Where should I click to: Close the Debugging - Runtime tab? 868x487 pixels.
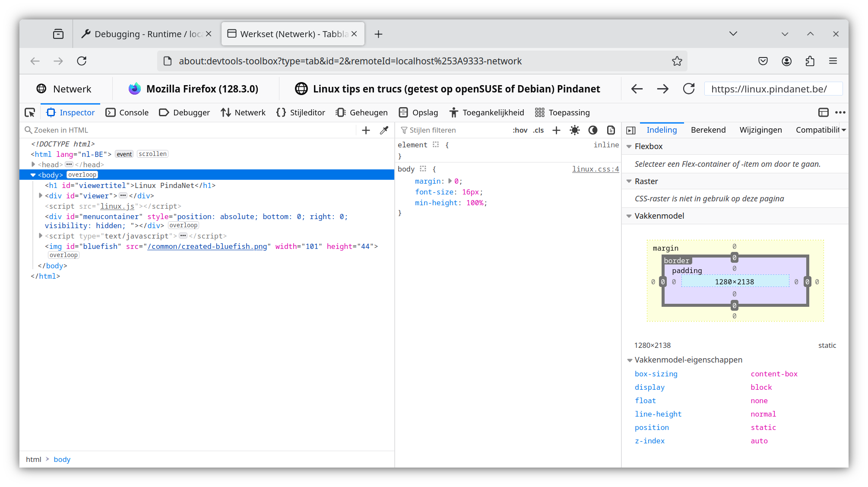(x=209, y=34)
